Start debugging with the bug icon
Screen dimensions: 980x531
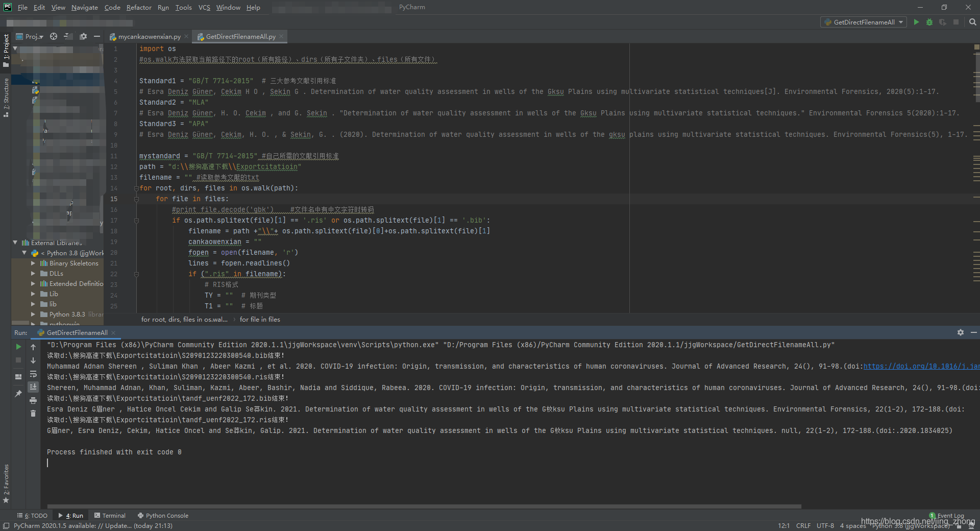929,22
